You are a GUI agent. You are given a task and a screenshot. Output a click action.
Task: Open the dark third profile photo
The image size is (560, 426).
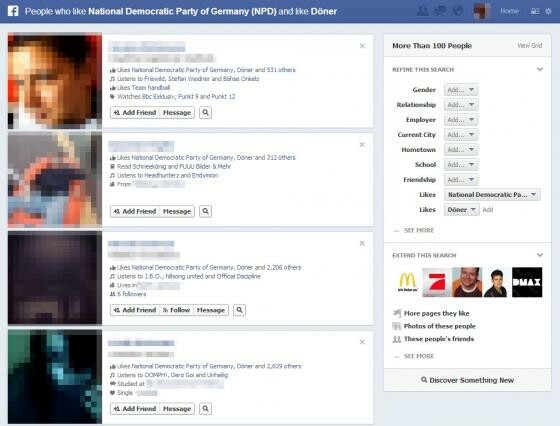[55, 278]
